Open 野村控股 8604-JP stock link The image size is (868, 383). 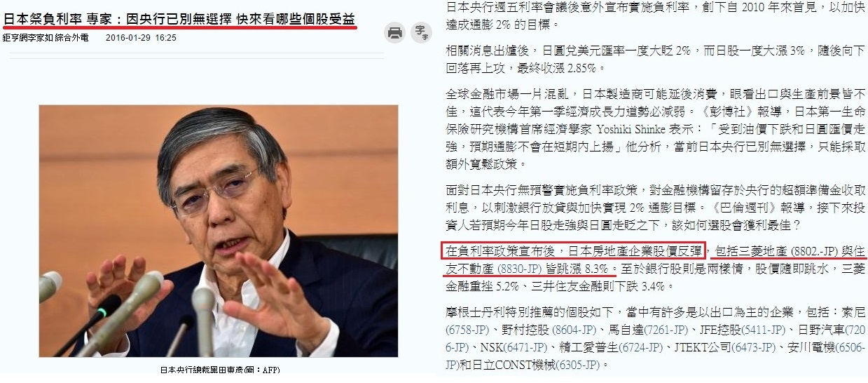(574, 330)
